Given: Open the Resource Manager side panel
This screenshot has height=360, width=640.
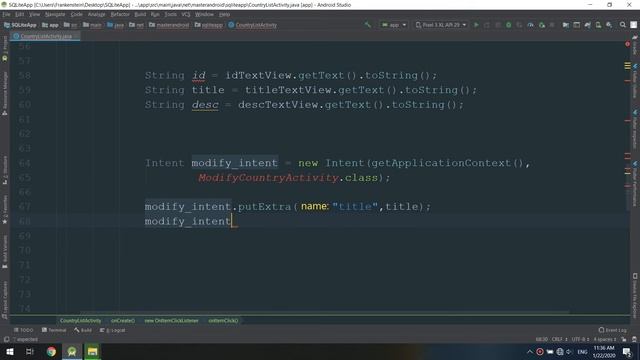Looking at the screenshot, I should point(5,93).
